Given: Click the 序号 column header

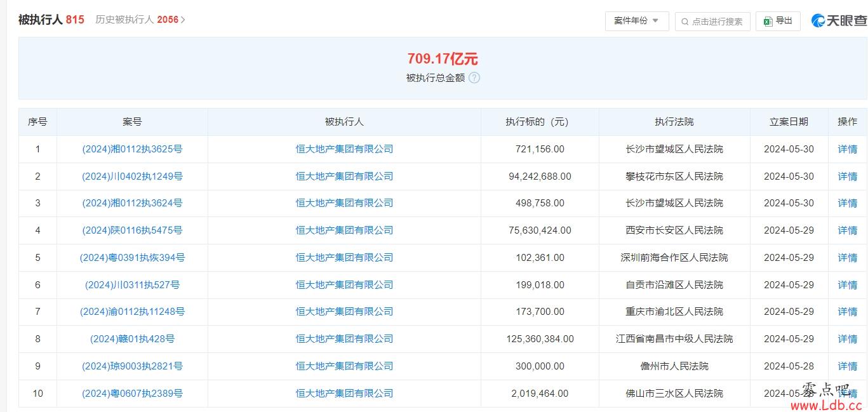Looking at the screenshot, I should 37,122.
